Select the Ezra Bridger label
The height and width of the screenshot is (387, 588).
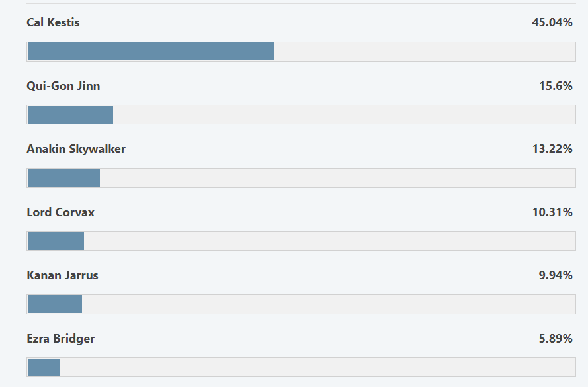(60, 339)
